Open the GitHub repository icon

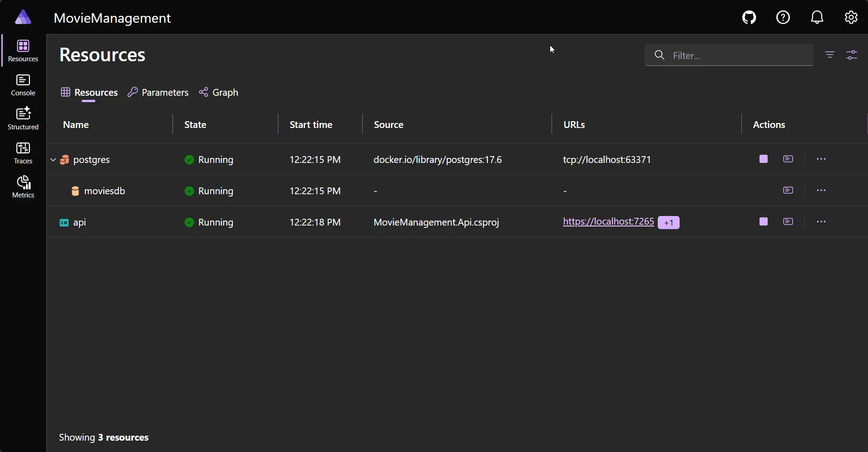point(750,18)
